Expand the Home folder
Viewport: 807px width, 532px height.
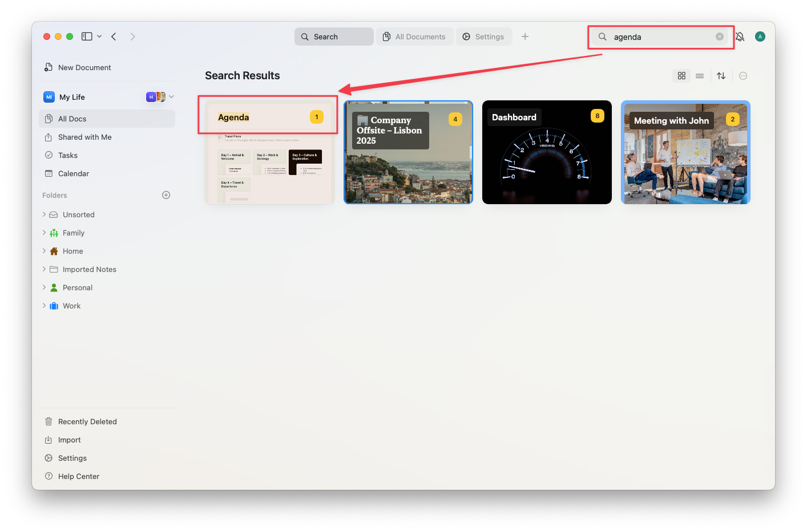tap(44, 251)
